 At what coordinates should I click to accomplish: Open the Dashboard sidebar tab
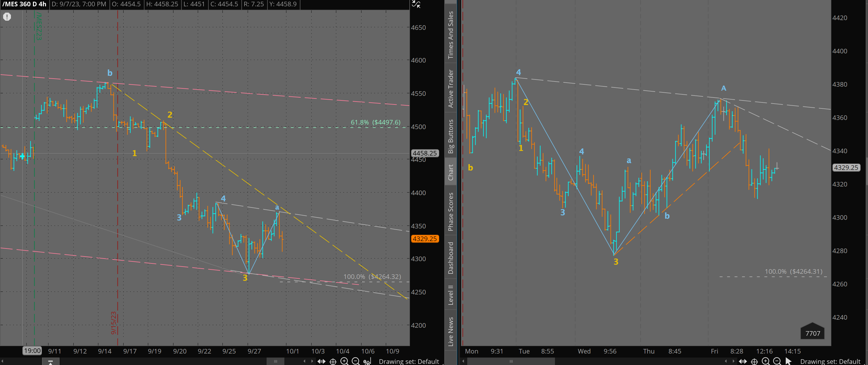point(451,258)
